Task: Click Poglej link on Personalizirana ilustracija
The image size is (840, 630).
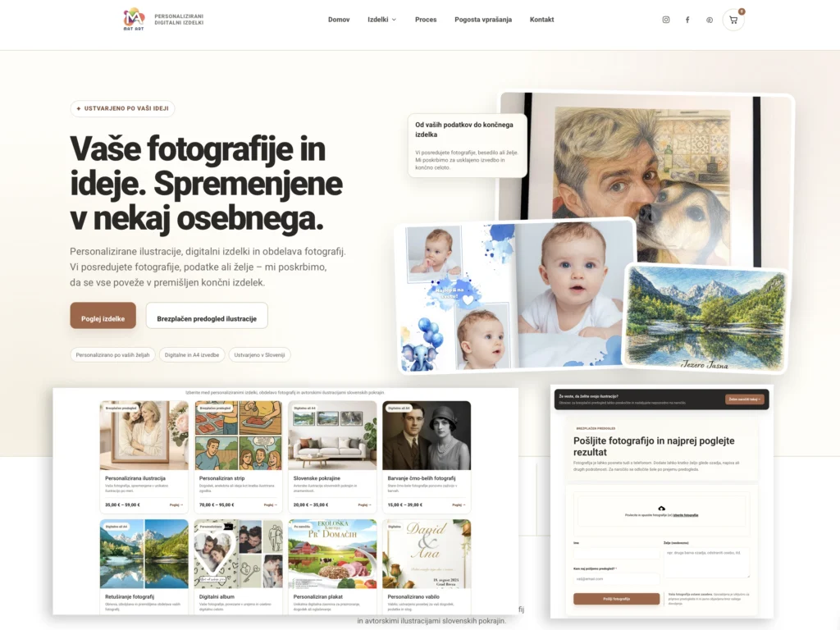Action: point(176,504)
